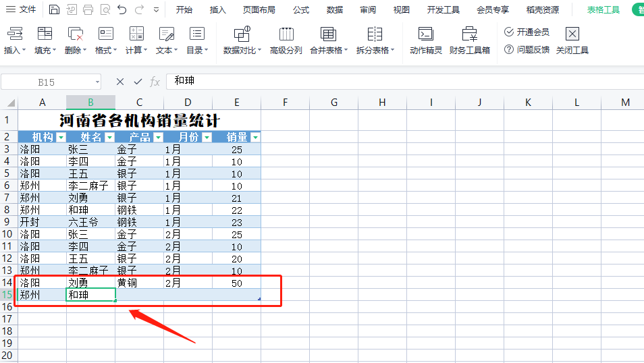Click the 销量 cell with value 50
Viewport: 644px width, 363px height.
236,283
